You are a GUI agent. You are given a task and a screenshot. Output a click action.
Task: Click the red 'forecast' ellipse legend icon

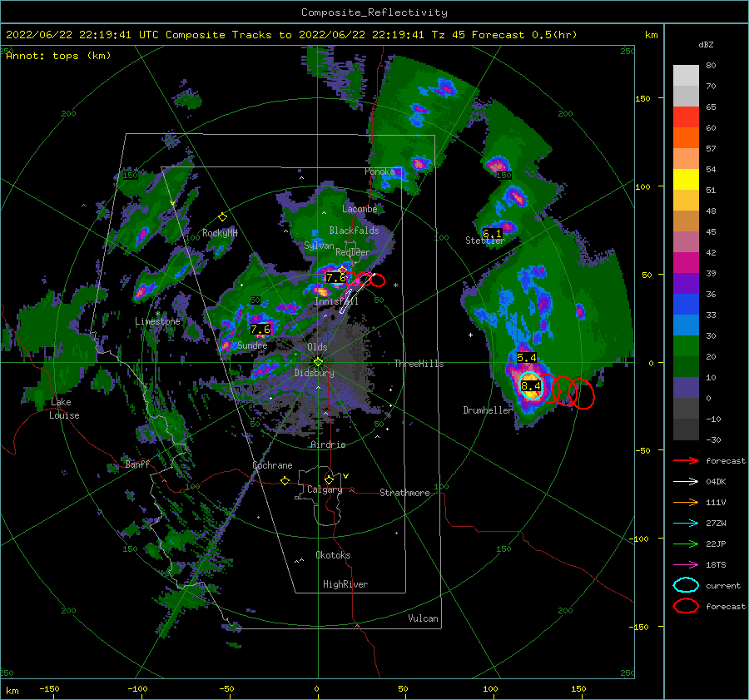[686, 606]
